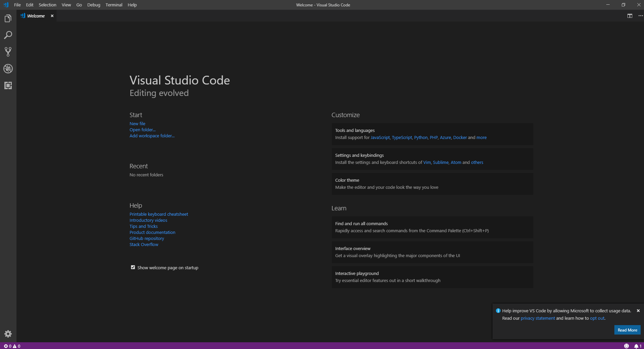This screenshot has width=644, height=349.
Task: Open the Debug view in activity bar
Action: coord(8,69)
